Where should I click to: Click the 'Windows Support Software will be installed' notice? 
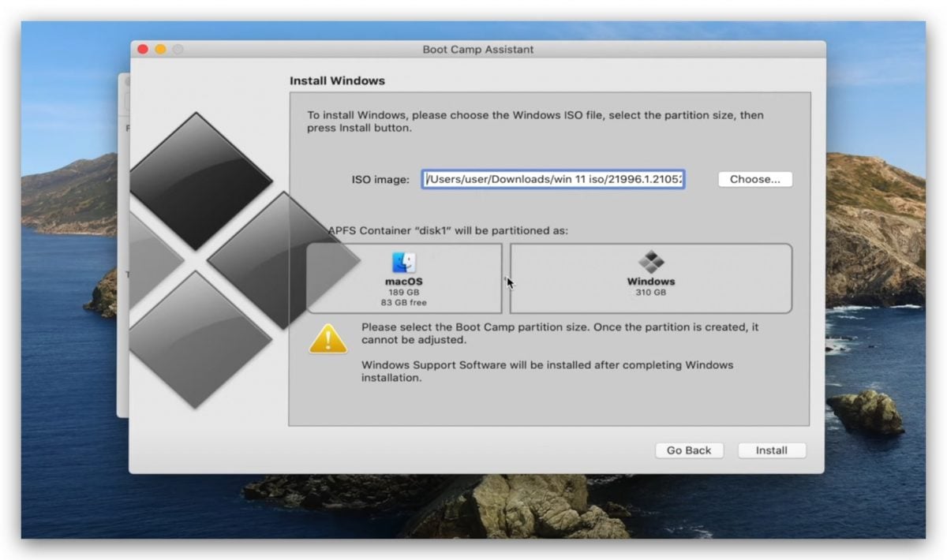click(548, 371)
